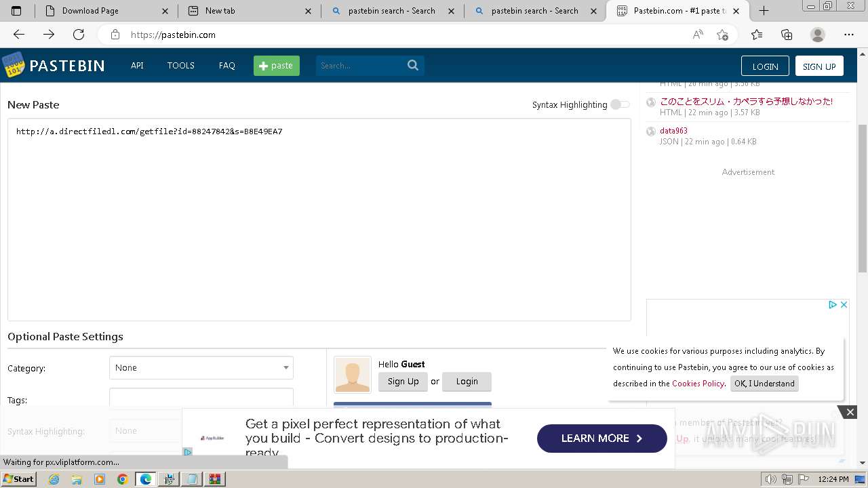Viewport: 868px width, 488px height.
Task: Click the browser forward arrow
Action: point(49,35)
